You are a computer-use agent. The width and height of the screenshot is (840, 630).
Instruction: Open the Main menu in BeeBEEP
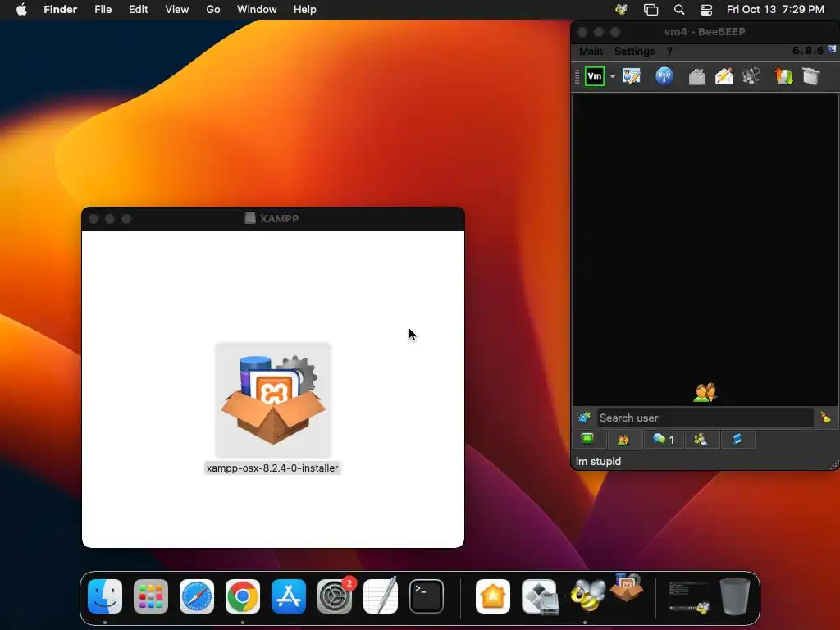[x=591, y=52]
